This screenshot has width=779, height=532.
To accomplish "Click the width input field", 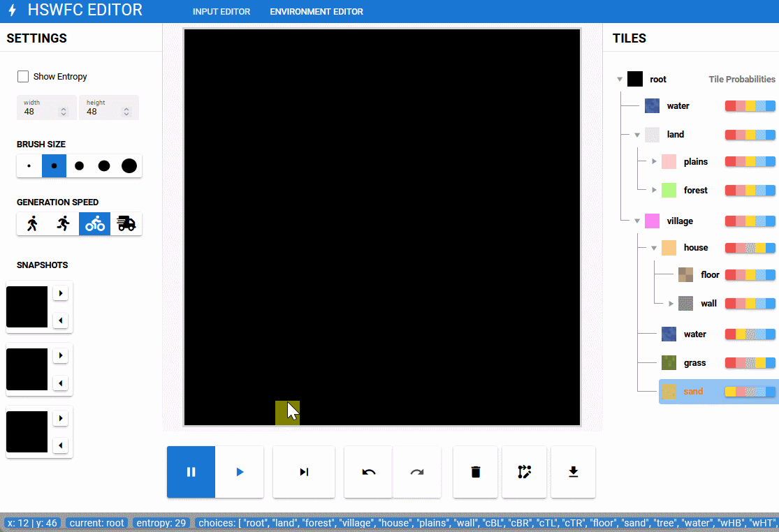I will coord(41,111).
